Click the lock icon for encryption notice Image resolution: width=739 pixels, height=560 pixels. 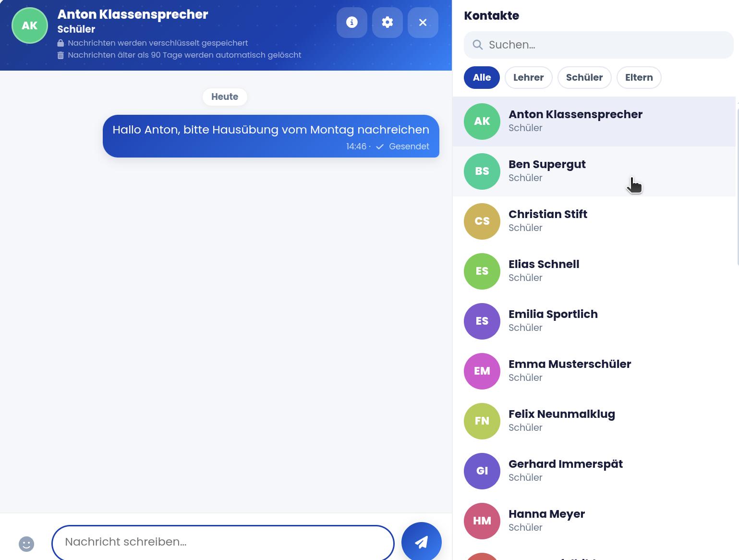pyautogui.click(x=61, y=43)
